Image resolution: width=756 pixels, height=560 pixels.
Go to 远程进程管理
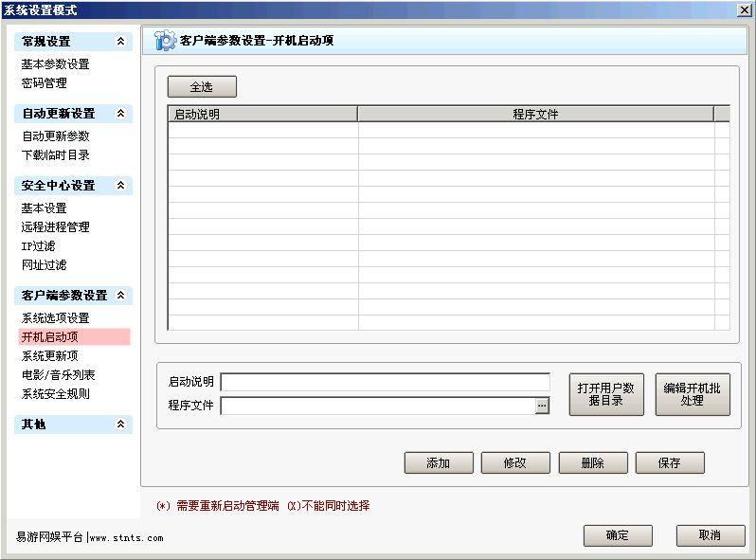coord(56,226)
